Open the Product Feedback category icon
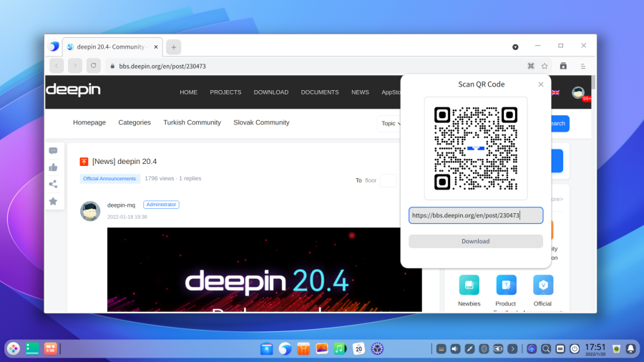Image resolution: width=644 pixels, height=362 pixels. coord(506,285)
